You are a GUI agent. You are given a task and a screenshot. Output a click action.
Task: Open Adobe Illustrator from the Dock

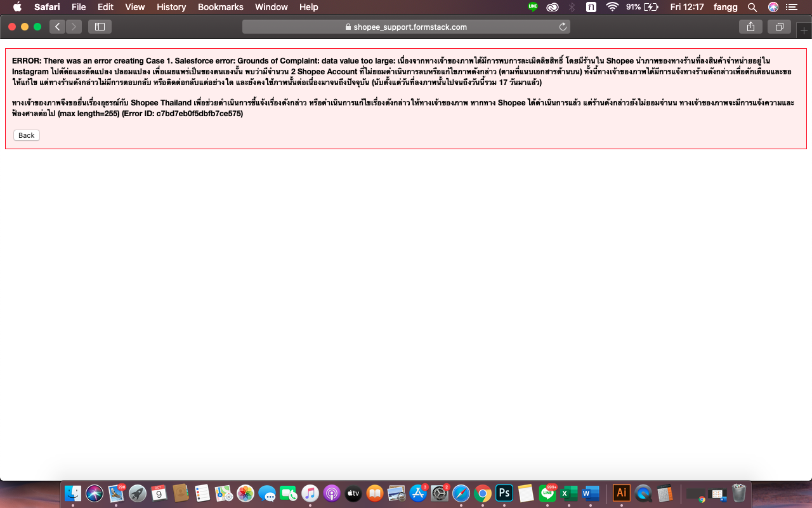622,493
